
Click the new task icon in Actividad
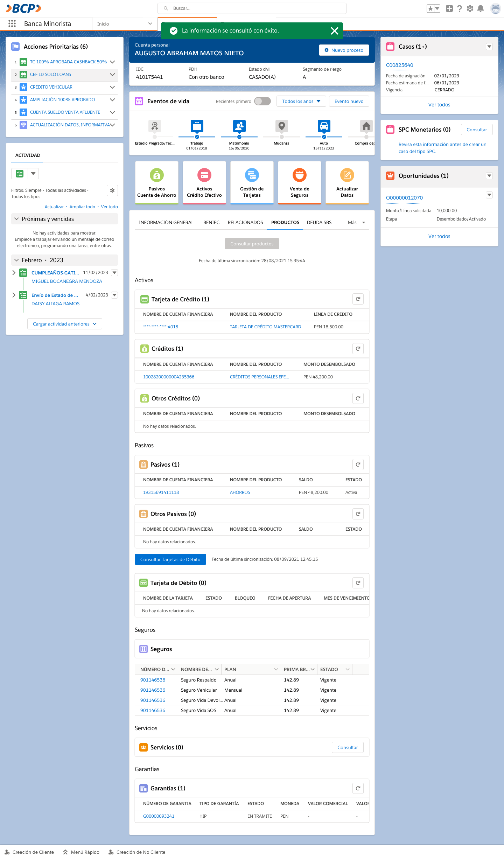(x=20, y=174)
